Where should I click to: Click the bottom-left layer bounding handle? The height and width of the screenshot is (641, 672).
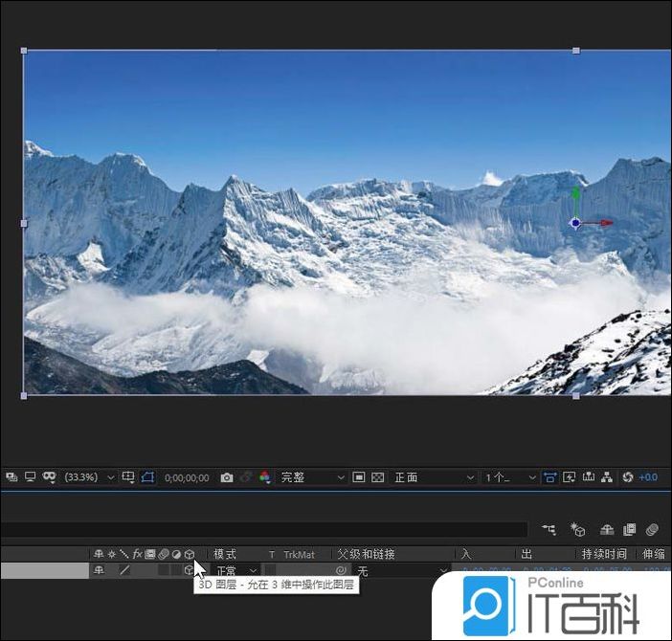point(24,396)
